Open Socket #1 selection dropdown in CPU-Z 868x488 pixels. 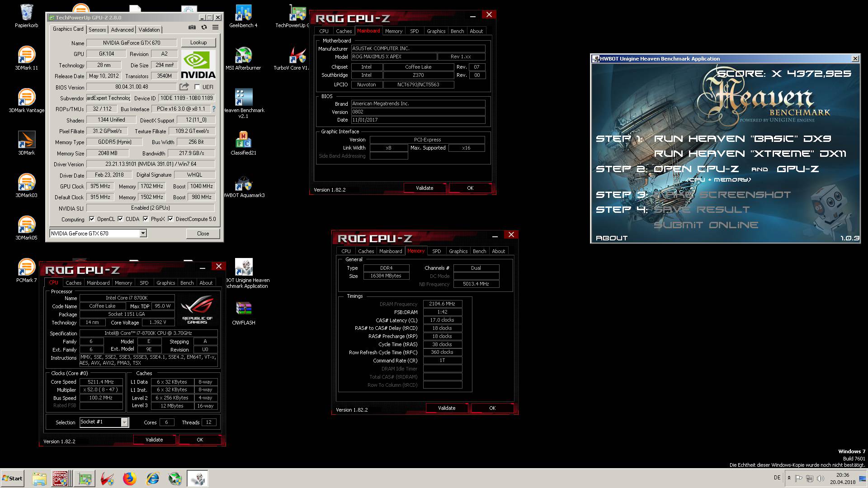pyautogui.click(x=124, y=422)
